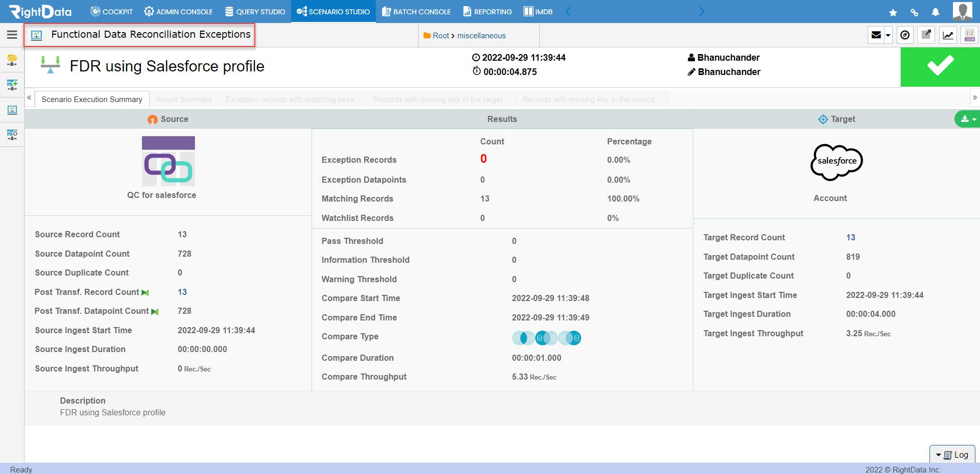Click the email envelope icon
The image size is (980, 474).
[876, 35]
